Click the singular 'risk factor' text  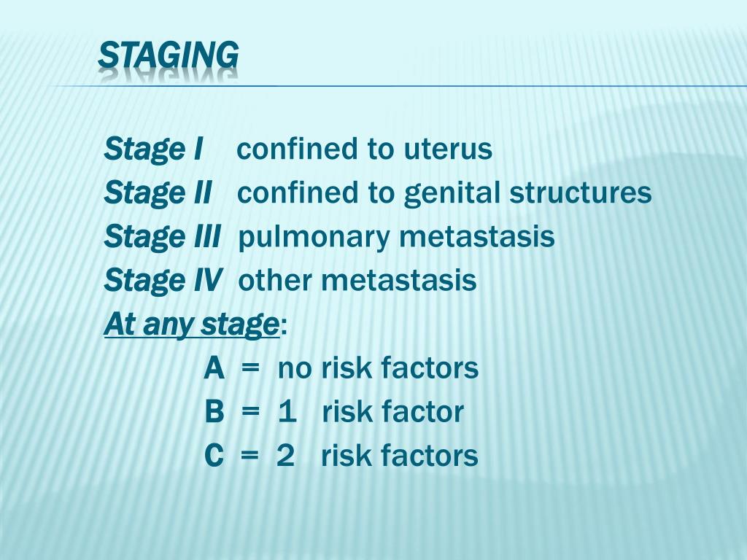(392, 413)
